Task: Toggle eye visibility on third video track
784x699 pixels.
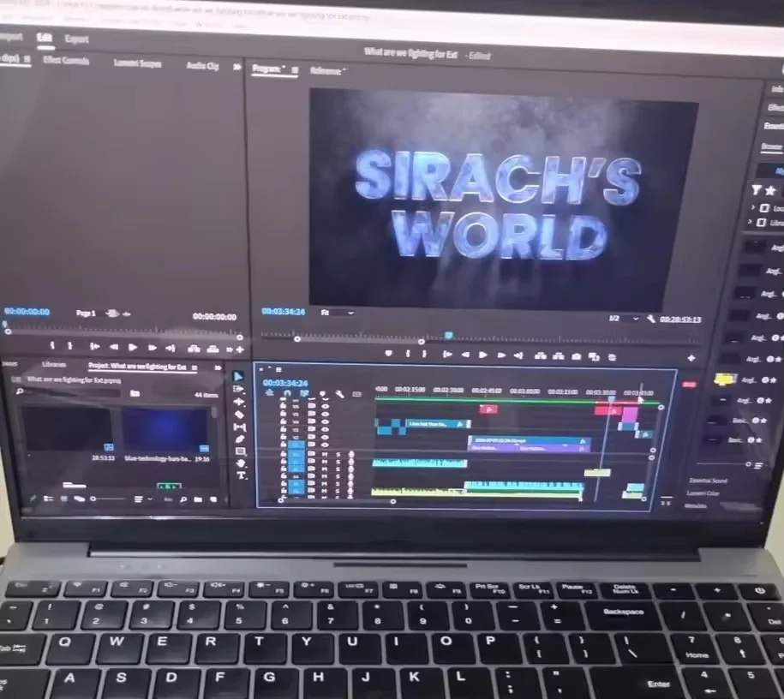Action: 326,414
